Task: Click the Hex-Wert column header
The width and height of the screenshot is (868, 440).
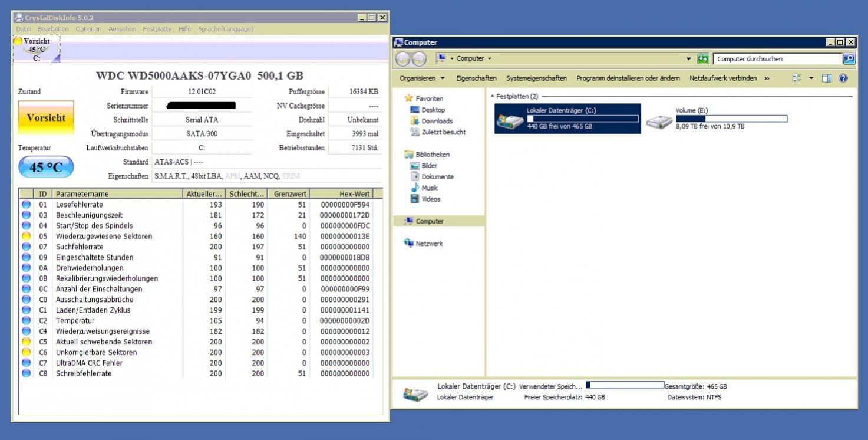Action: click(x=342, y=193)
